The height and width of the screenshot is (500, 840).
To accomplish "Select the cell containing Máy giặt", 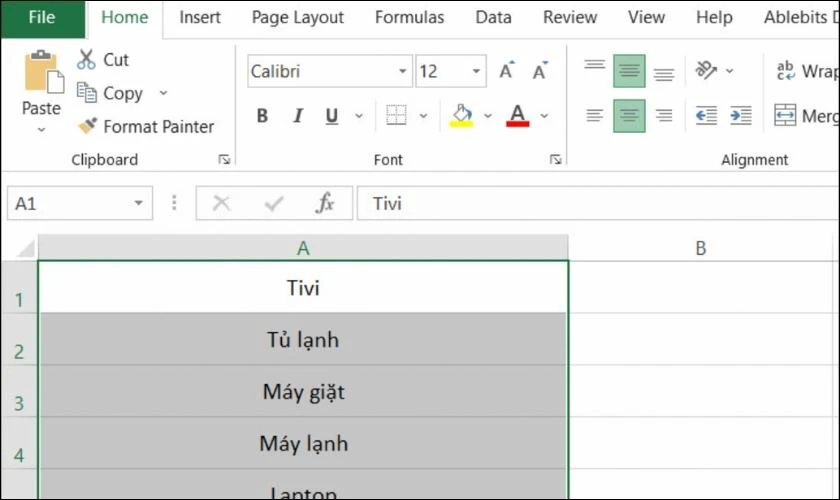I will point(303,391).
